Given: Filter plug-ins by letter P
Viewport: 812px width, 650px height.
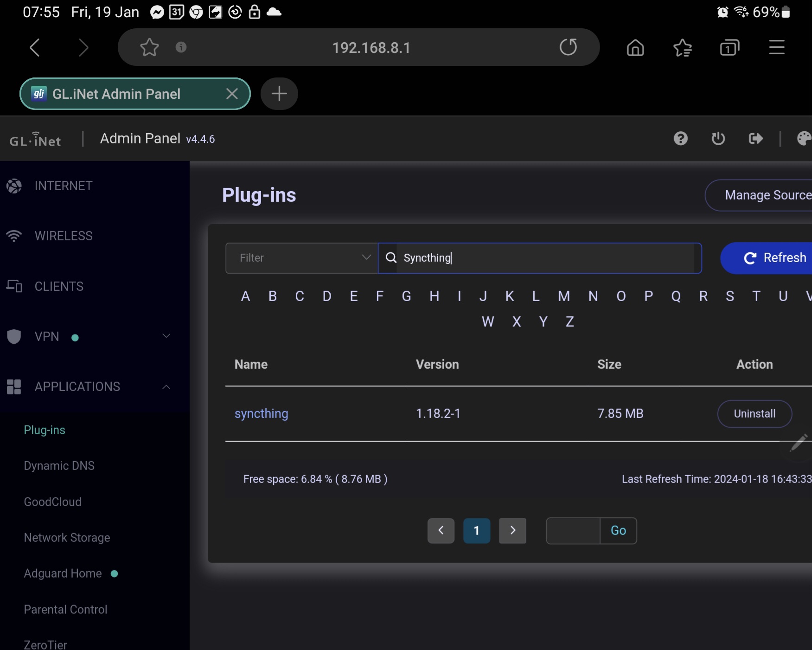Looking at the screenshot, I should (x=649, y=296).
